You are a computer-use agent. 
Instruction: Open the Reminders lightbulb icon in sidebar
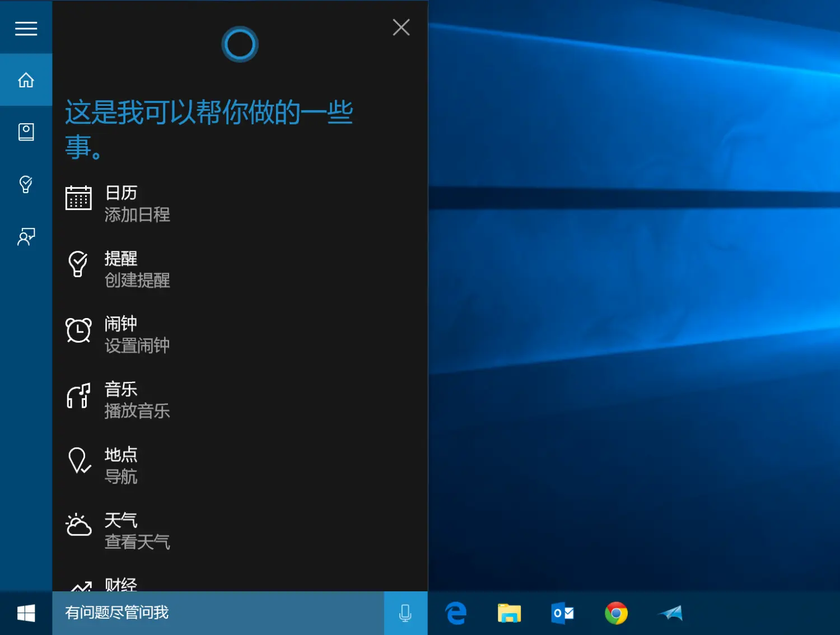[26, 184]
